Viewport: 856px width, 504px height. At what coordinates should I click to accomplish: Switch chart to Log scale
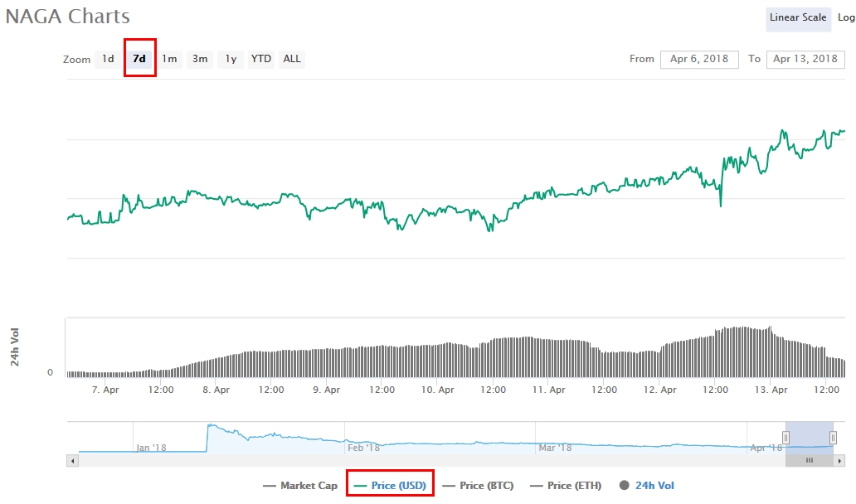coord(846,17)
